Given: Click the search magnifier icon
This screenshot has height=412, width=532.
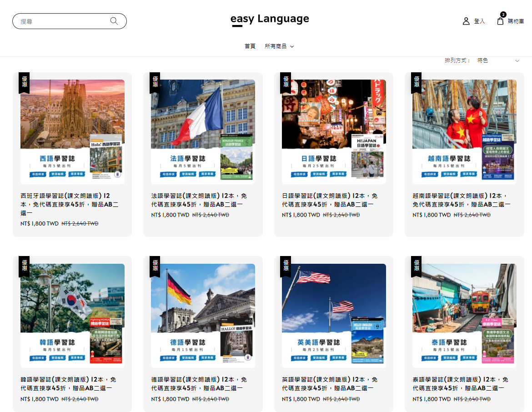Looking at the screenshot, I should (x=114, y=21).
